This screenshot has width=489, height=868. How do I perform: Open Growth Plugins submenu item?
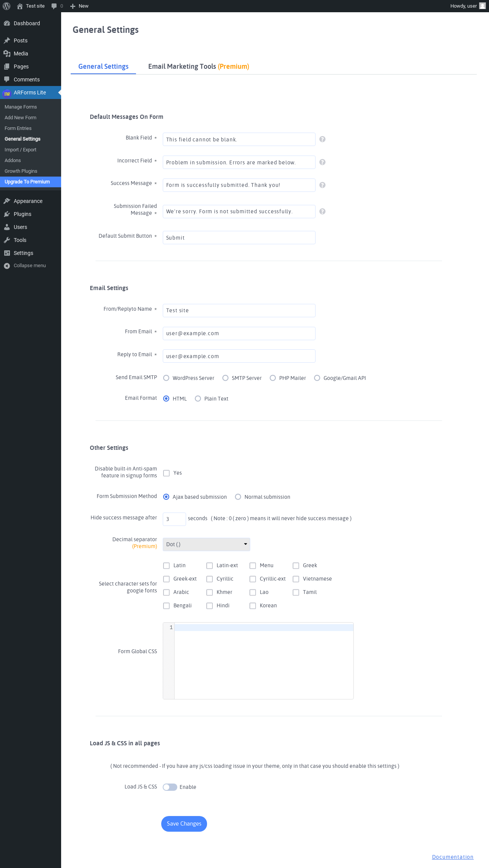pyautogui.click(x=21, y=171)
